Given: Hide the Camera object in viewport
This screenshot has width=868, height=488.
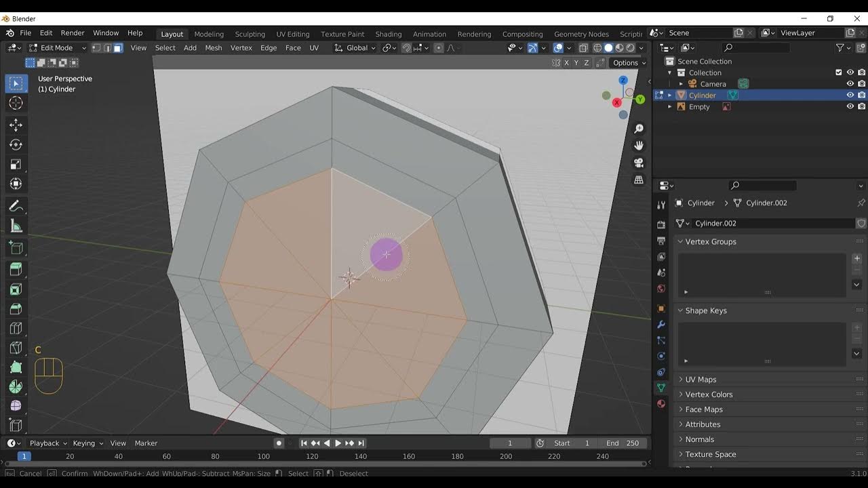Looking at the screenshot, I should (x=850, y=84).
